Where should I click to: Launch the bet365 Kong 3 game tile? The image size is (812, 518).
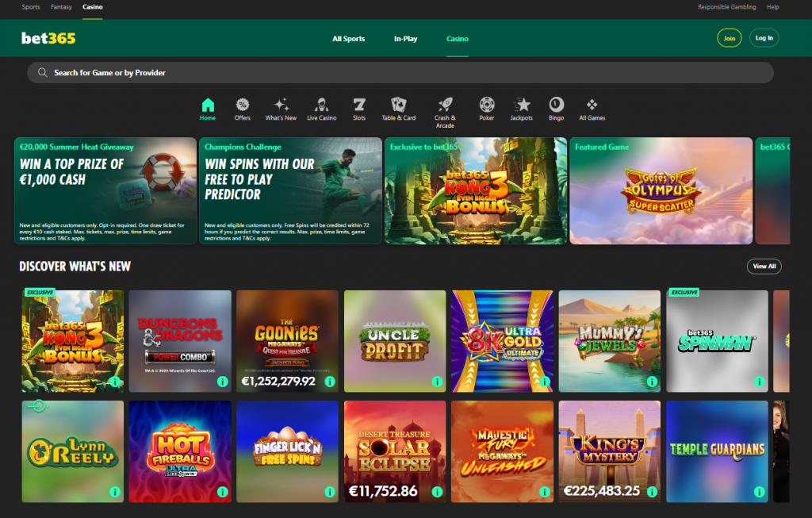pyautogui.click(x=72, y=341)
